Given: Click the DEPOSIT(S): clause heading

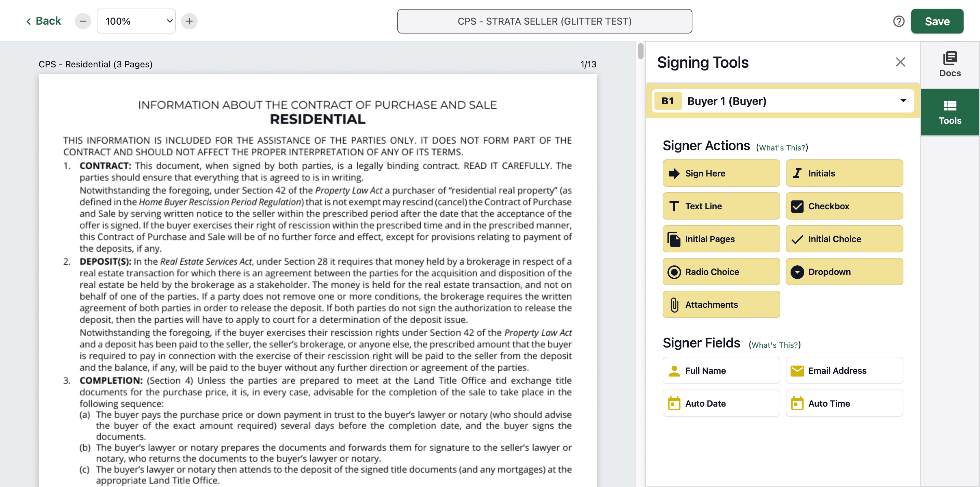Looking at the screenshot, I should click(x=105, y=262).
